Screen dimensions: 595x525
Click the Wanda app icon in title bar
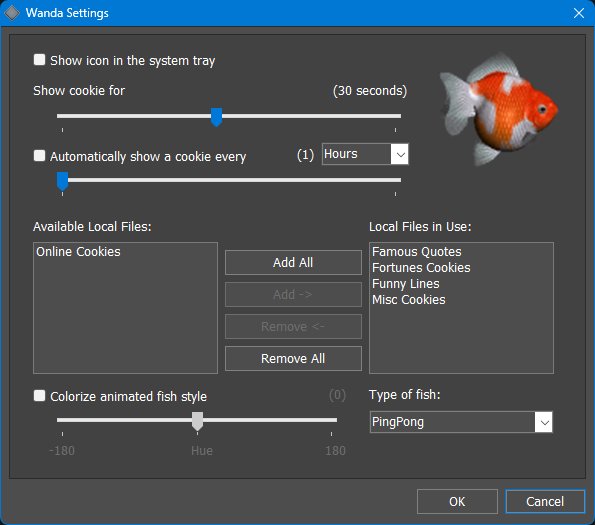click(x=11, y=13)
